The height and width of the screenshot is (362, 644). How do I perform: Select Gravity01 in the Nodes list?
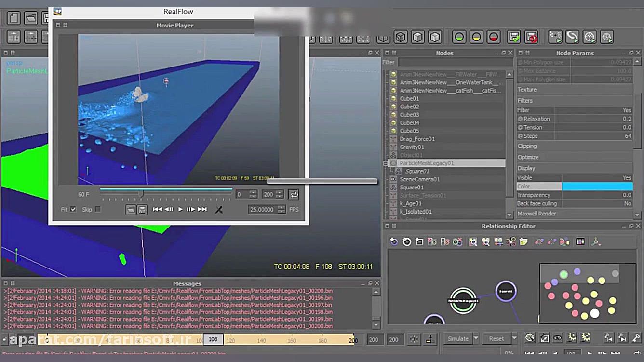[412, 147]
